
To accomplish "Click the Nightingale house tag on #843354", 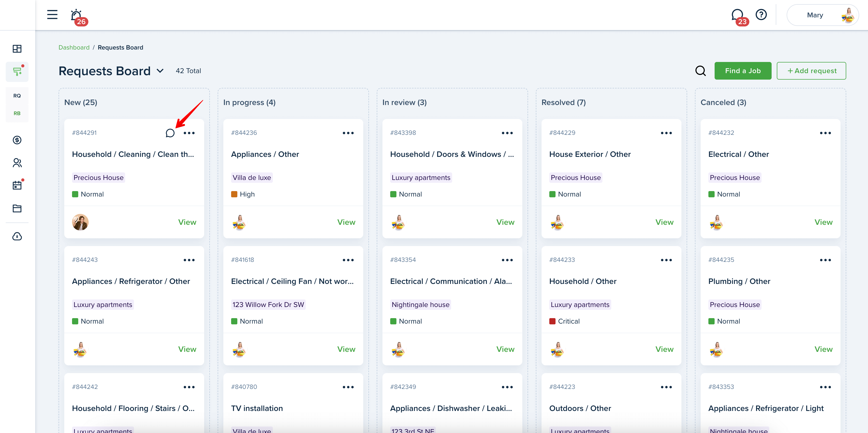I will pos(421,305).
